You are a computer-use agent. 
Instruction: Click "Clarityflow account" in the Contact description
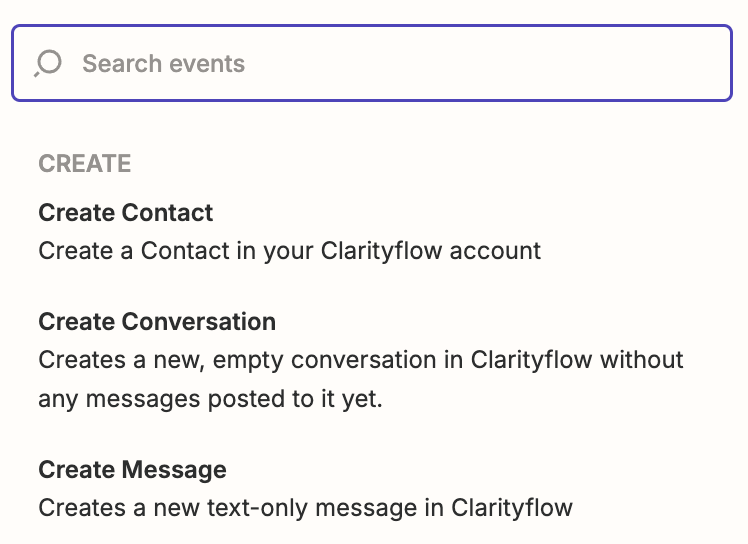point(431,250)
